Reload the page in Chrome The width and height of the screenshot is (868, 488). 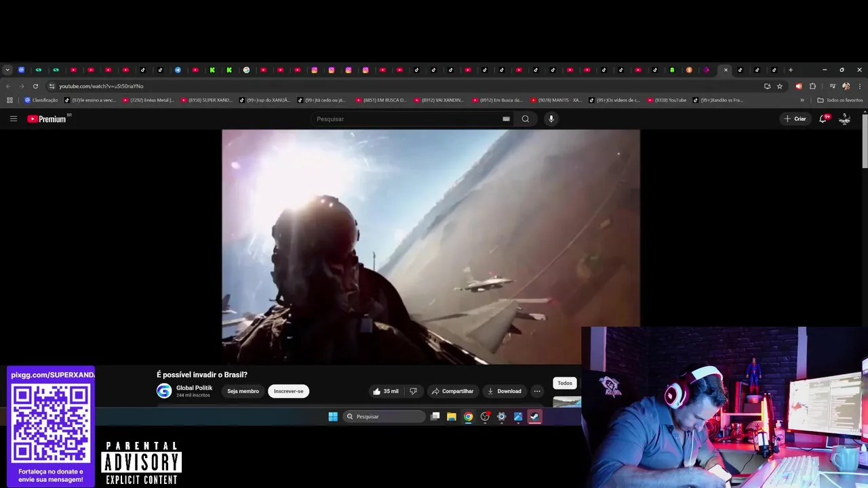[x=35, y=86]
